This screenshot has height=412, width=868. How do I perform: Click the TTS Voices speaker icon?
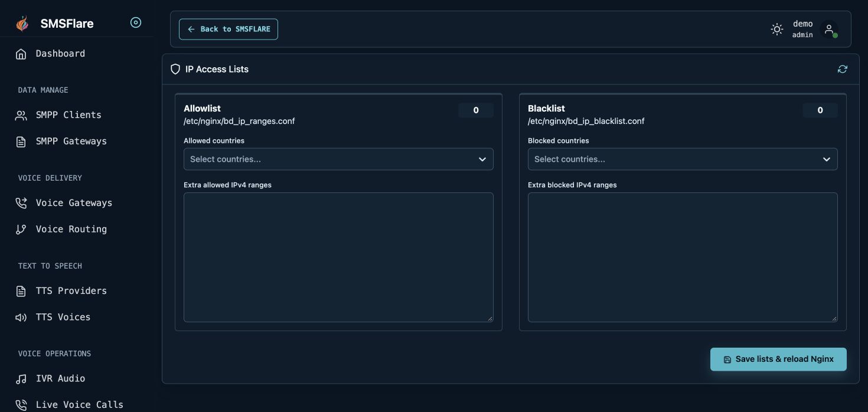21,318
